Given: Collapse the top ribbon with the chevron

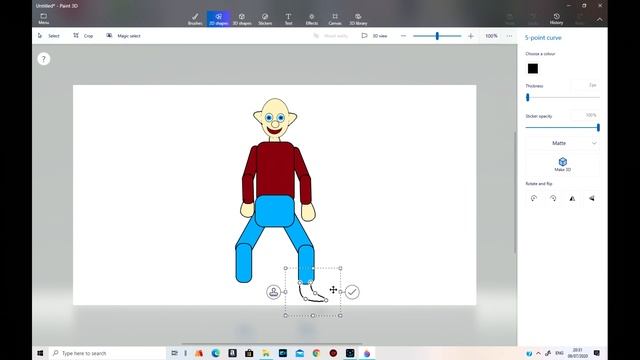Looking at the screenshot, I should coord(599,19).
